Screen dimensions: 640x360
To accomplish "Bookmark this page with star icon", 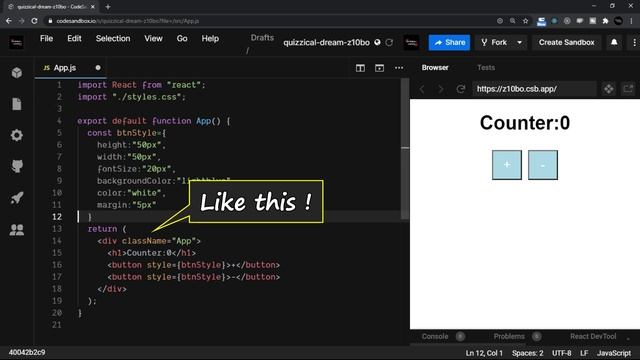I will 525,21.
